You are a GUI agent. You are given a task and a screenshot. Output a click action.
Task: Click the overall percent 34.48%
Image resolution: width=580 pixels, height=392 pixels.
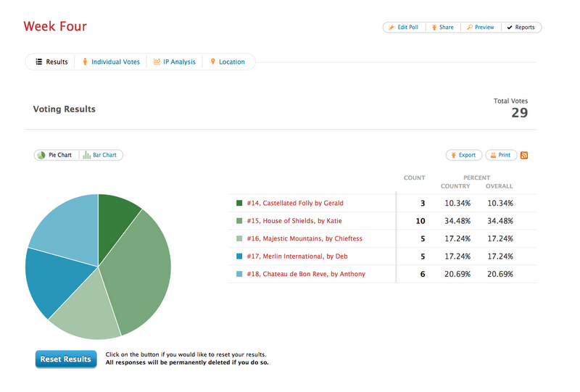tap(500, 221)
